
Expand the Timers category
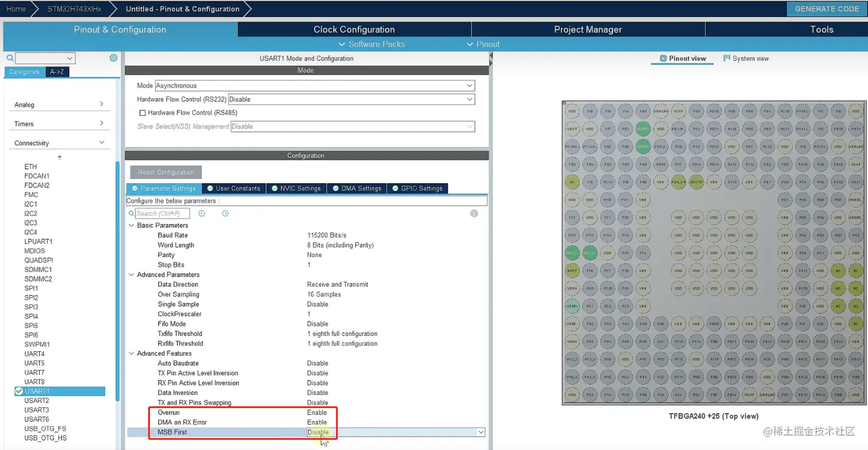[59, 124]
